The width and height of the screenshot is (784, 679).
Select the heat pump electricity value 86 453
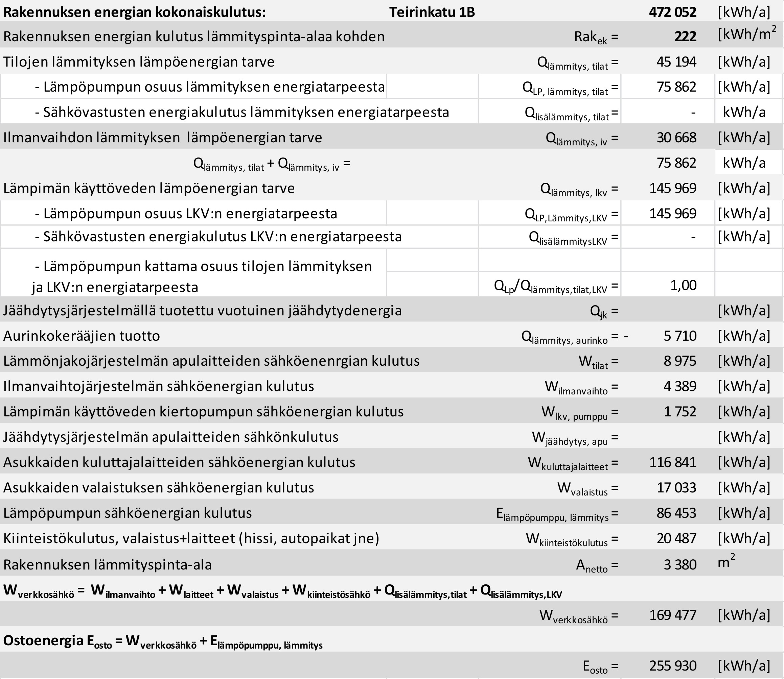(676, 513)
